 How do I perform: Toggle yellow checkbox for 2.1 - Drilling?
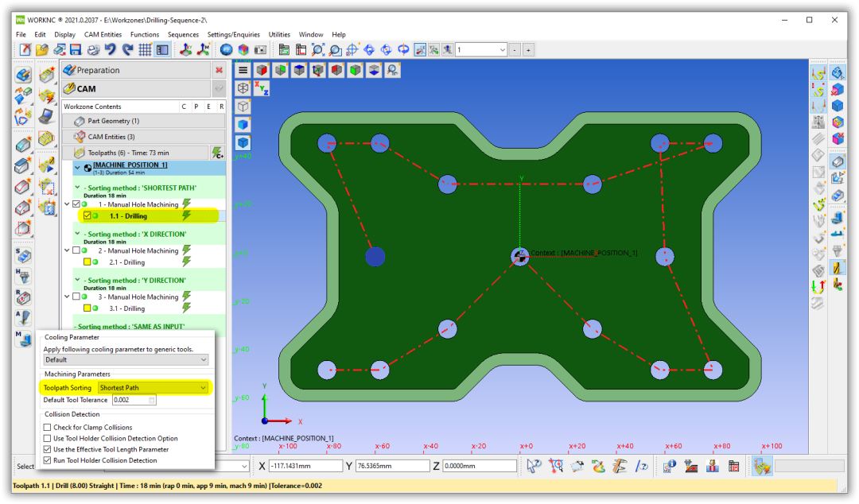(x=87, y=262)
